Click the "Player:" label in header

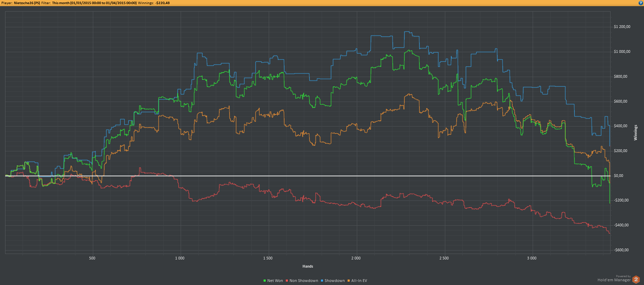pyautogui.click(x=7, y=3)
